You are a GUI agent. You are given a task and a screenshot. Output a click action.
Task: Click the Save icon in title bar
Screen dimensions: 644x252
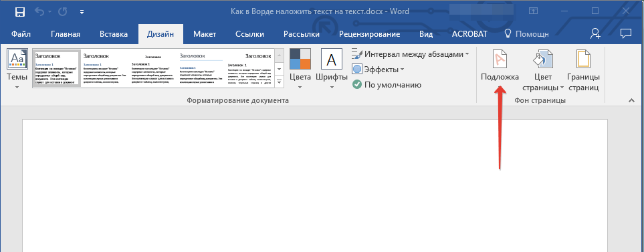tap(19, 11)
